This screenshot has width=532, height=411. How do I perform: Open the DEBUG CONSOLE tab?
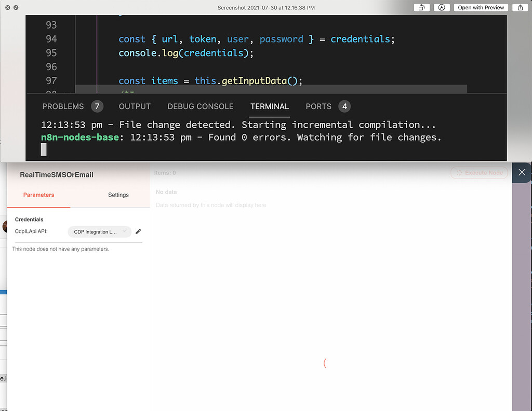click(x=201, y=106)
